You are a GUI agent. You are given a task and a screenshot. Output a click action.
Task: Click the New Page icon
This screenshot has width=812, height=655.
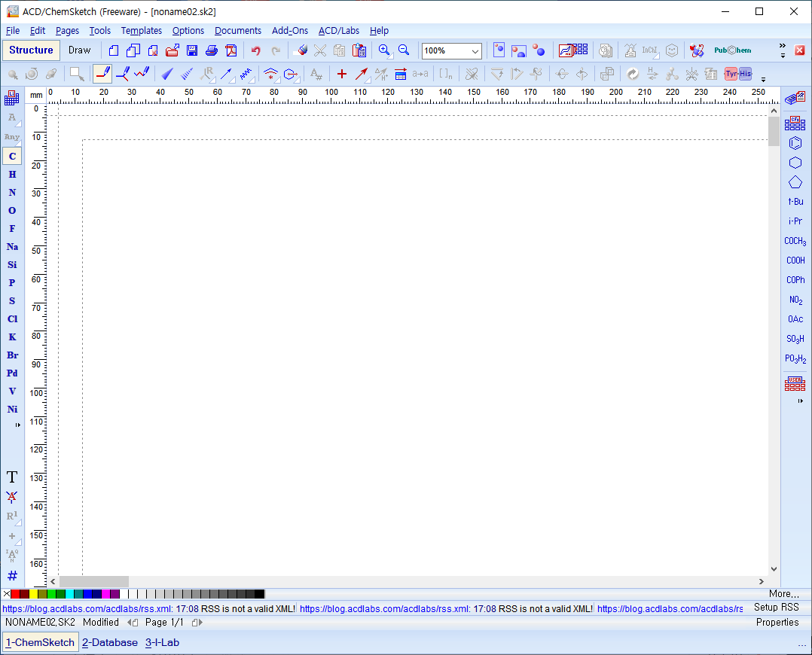coord(114,50)
